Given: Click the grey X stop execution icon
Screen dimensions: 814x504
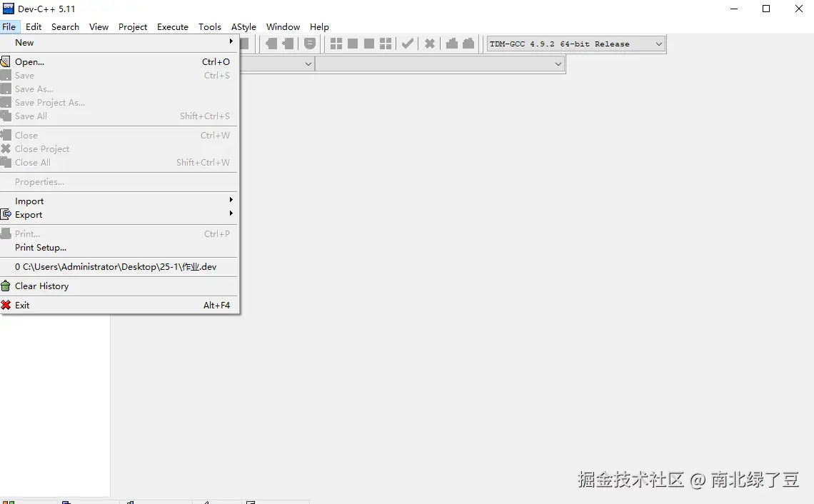Looking at the screenshot, I should pyautogui.click(x=429, y=44).
